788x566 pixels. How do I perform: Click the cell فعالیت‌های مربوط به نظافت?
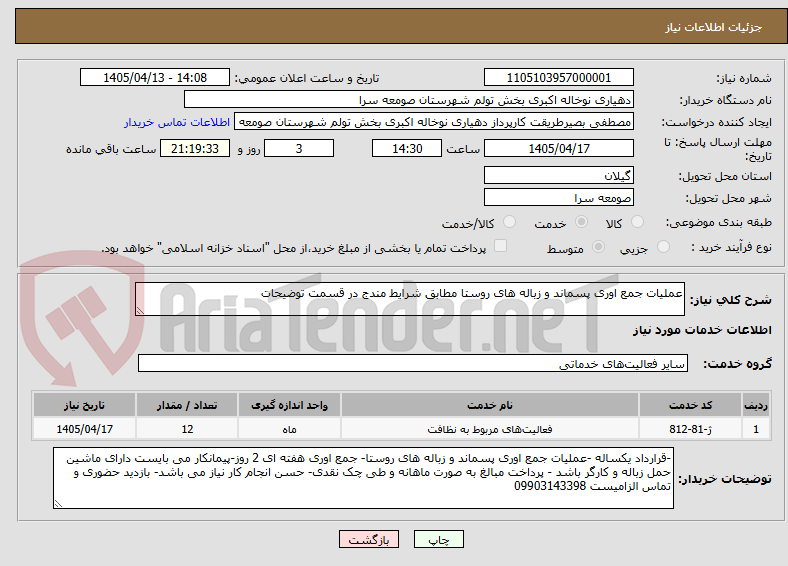(x=490, y=429)
